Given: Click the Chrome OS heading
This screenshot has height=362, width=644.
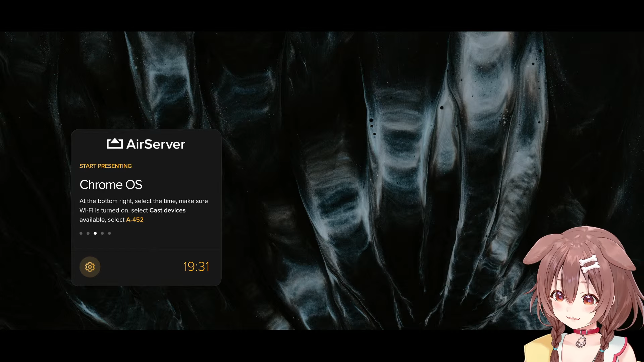Looking at the screenshot, I should 111,185.
